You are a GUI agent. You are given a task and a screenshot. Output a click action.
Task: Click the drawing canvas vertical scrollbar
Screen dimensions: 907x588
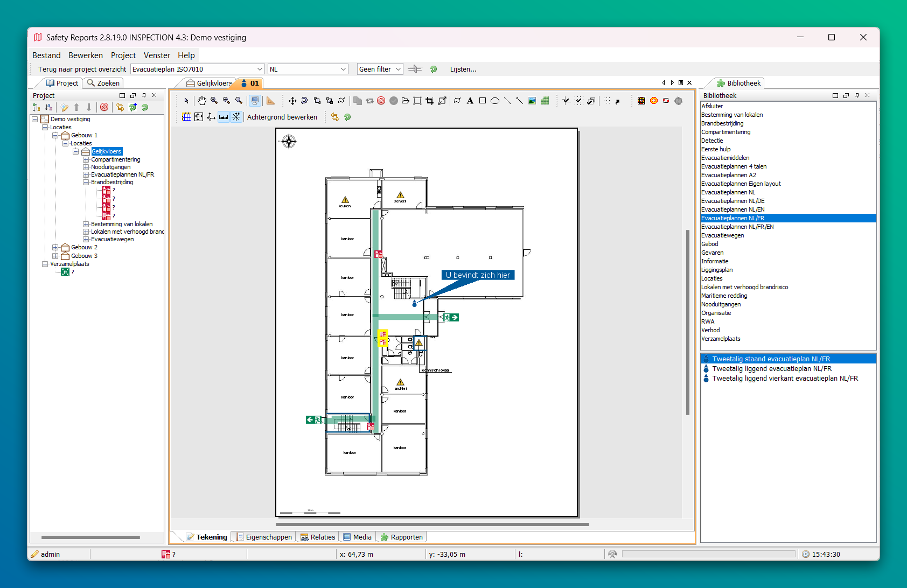pyautogui.click(x=687, y=322)
